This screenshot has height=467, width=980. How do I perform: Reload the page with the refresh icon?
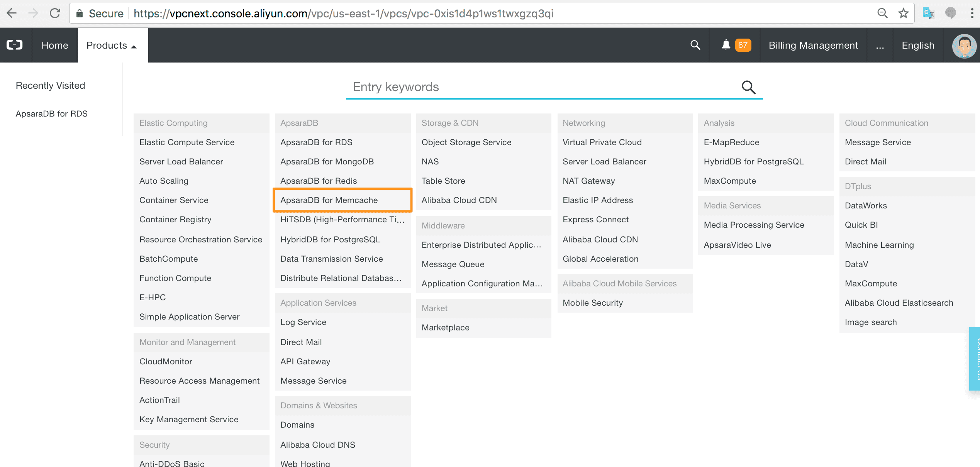coord(55,14)
